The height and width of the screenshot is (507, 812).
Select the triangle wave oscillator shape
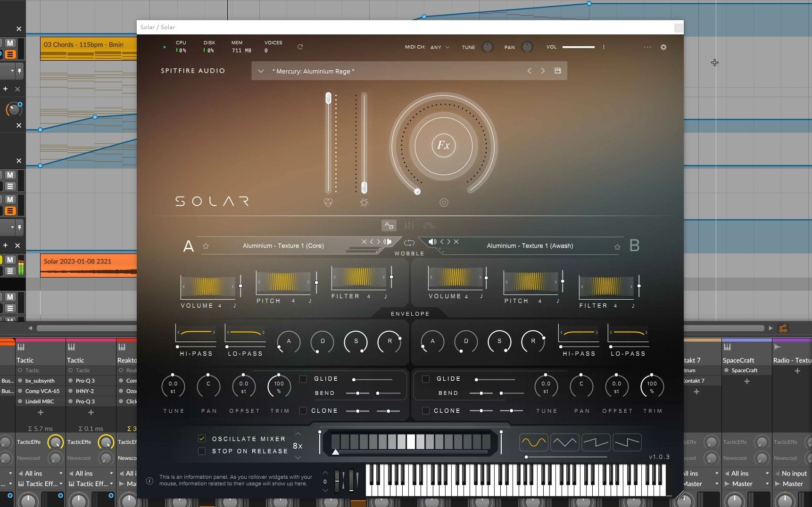coord(565,442)
